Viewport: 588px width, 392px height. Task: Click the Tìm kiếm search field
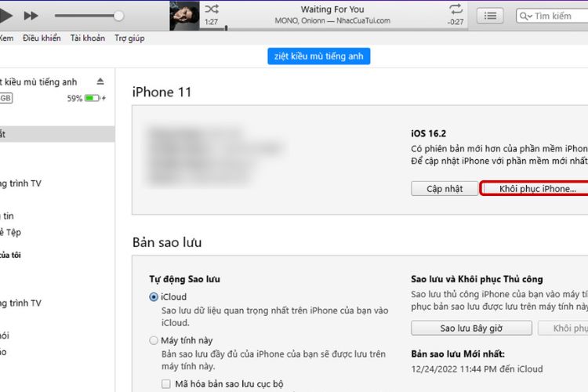point(553,16)
